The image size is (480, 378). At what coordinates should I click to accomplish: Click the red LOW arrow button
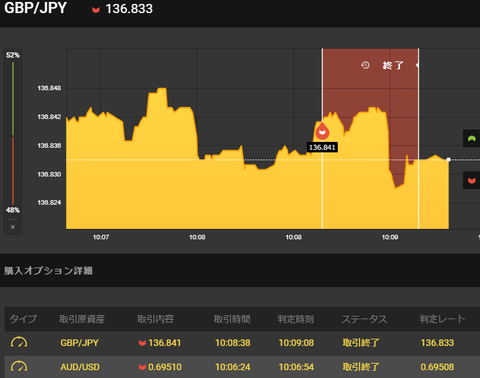click(471, 180)
